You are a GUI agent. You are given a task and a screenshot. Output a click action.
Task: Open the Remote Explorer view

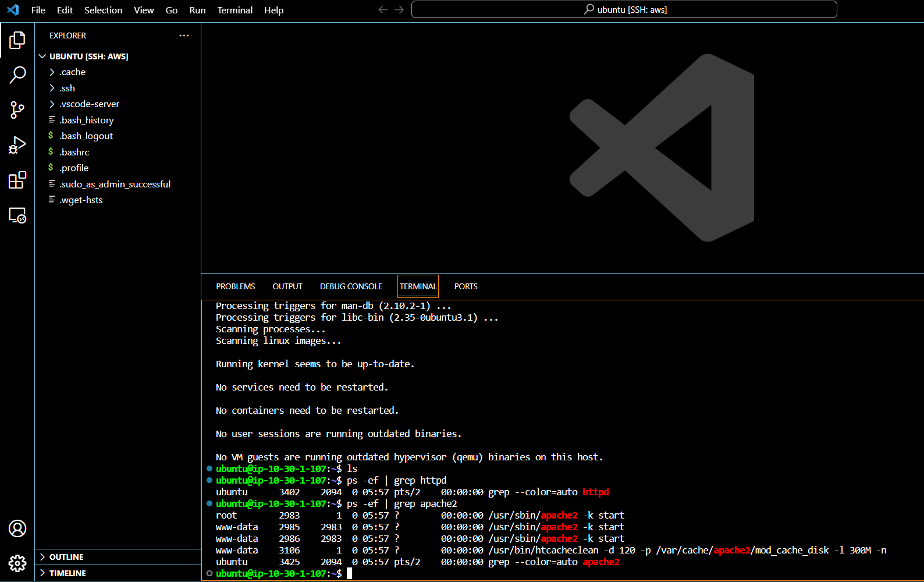17,215
